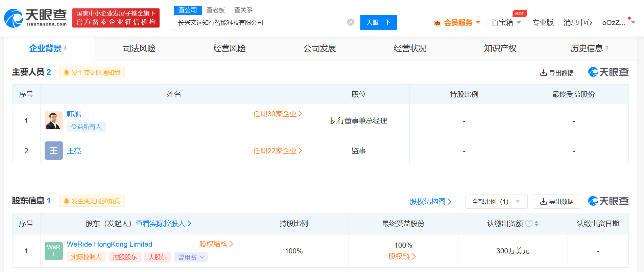Open the 专业版 link
Image resolution: width=644 pixels, height=272 pixels.
pyautogui.click(x=543, y=23)
